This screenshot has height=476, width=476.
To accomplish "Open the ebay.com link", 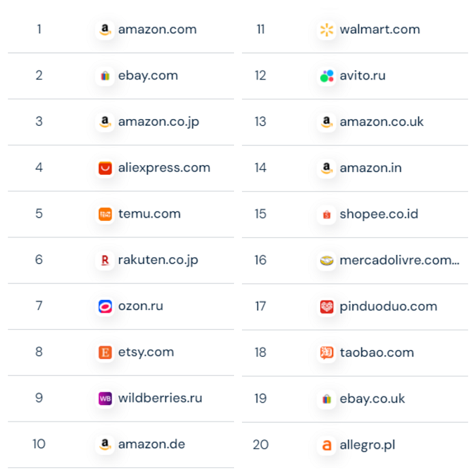I will (x=148, y=76).
